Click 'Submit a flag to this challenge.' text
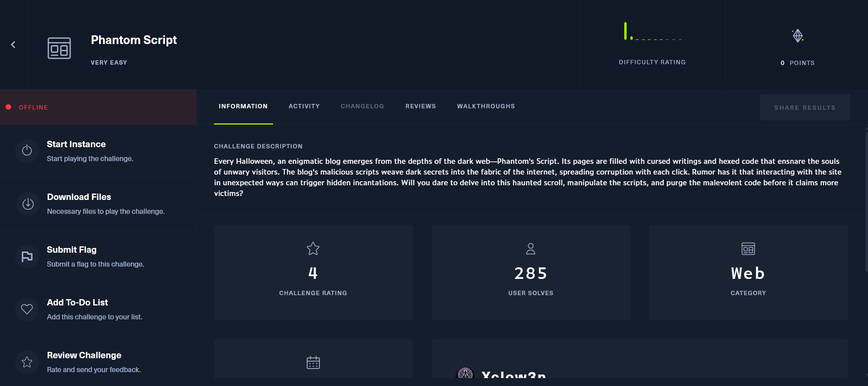This screenshot has width=868, height=386. 96,264
